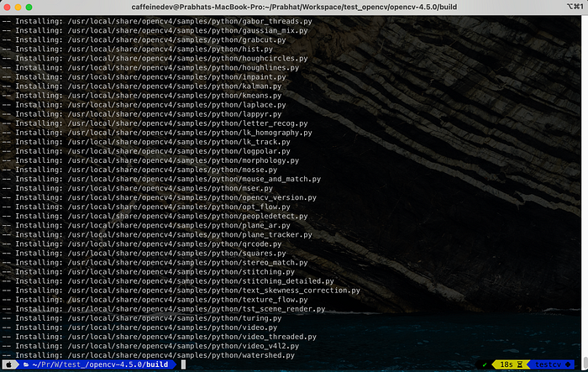Click the line installing stereo_match.py
588x372 pixels.
tap(155, 263)
